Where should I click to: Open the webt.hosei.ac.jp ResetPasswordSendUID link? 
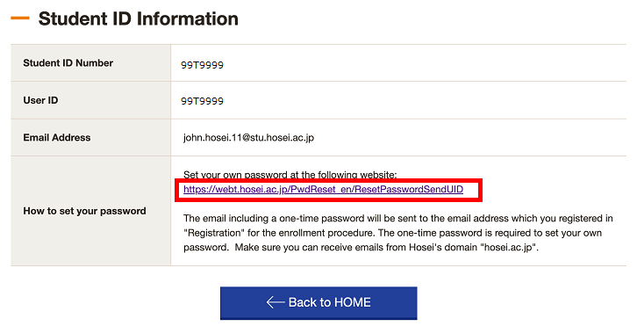[x=323, y=190]
